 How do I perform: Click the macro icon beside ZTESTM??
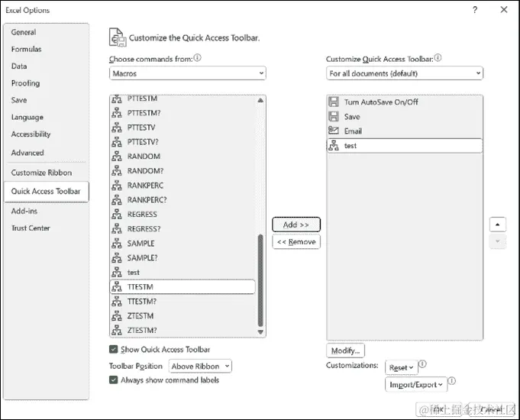click(x=116, y=330)
